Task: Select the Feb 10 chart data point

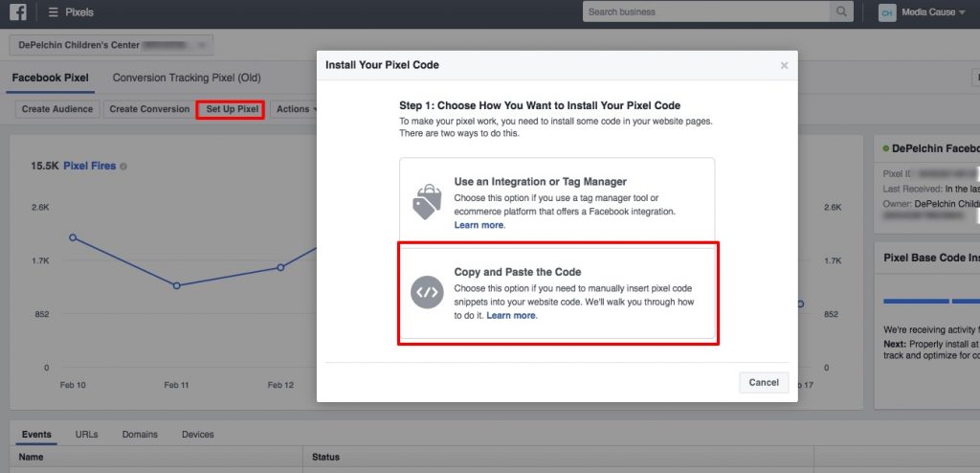Action: click(73, 237)
